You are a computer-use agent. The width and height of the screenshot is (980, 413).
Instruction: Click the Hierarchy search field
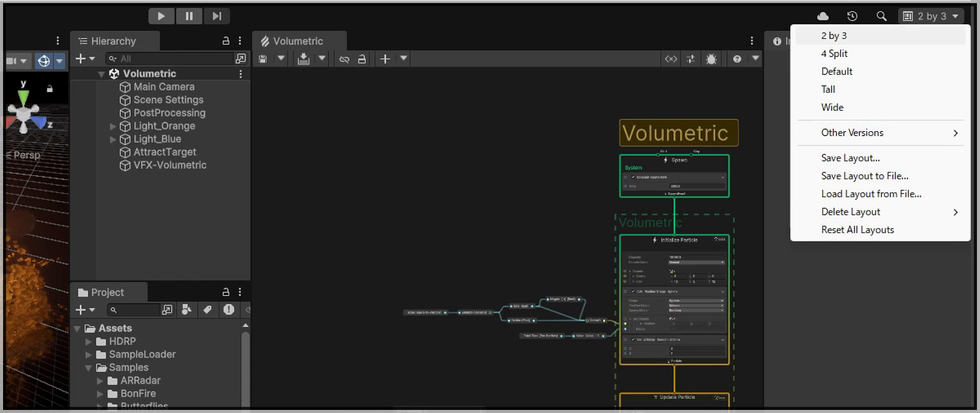click(174, 59)
